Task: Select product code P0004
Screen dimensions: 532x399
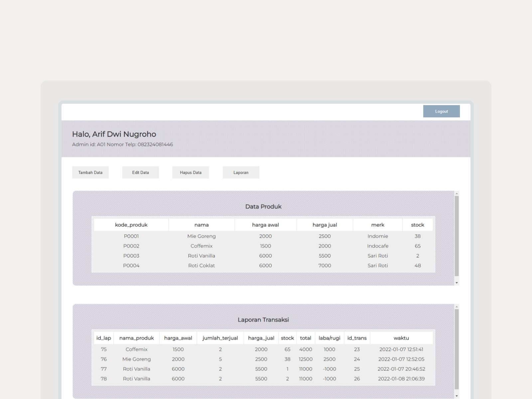Action: 131,266
